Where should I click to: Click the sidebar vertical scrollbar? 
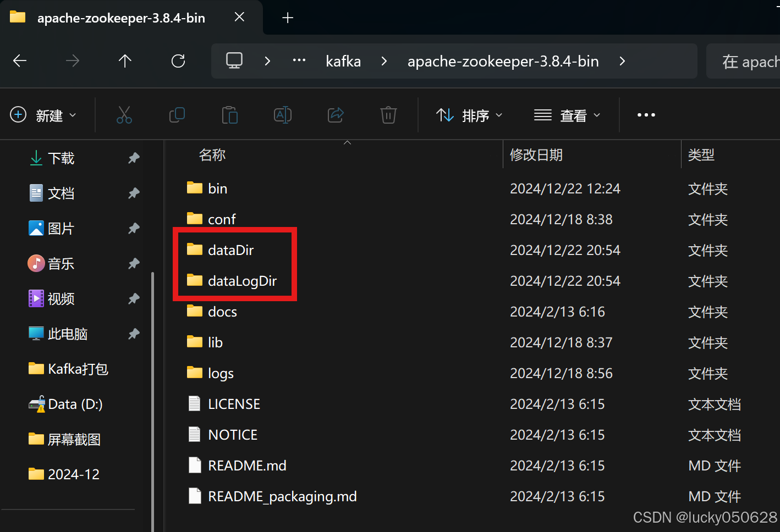[152, 401]
